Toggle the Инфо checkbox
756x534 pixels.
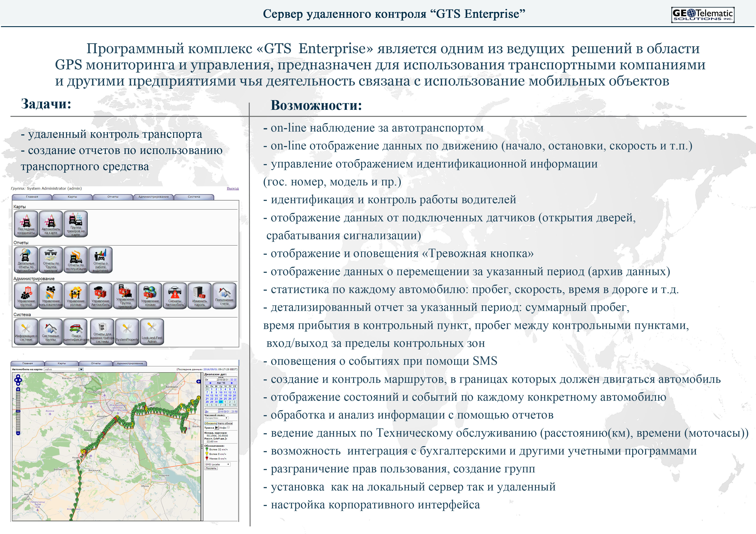(x=228, y=427)
